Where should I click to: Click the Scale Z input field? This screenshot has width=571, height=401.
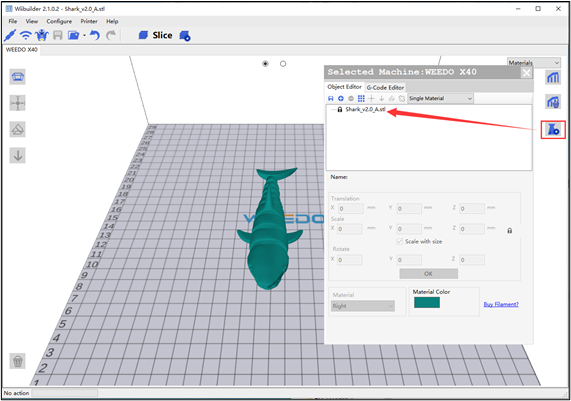[x=472, y=229]
